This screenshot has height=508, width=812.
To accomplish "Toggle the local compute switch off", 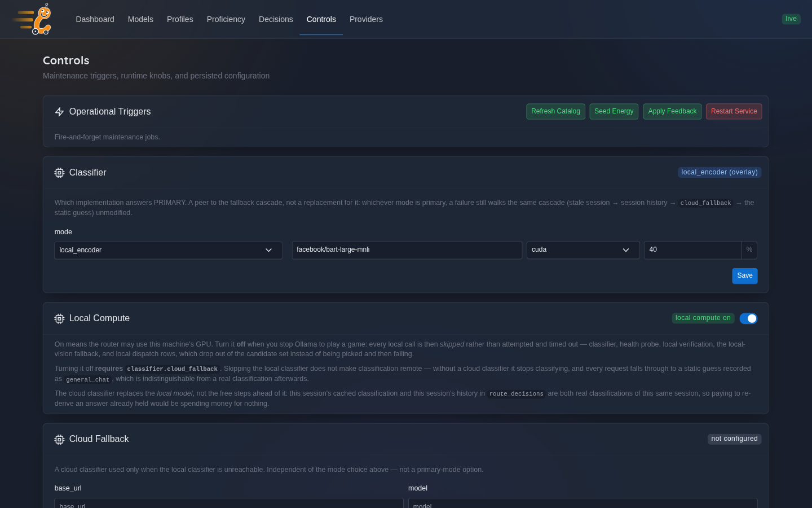I will tap(748, 318).
